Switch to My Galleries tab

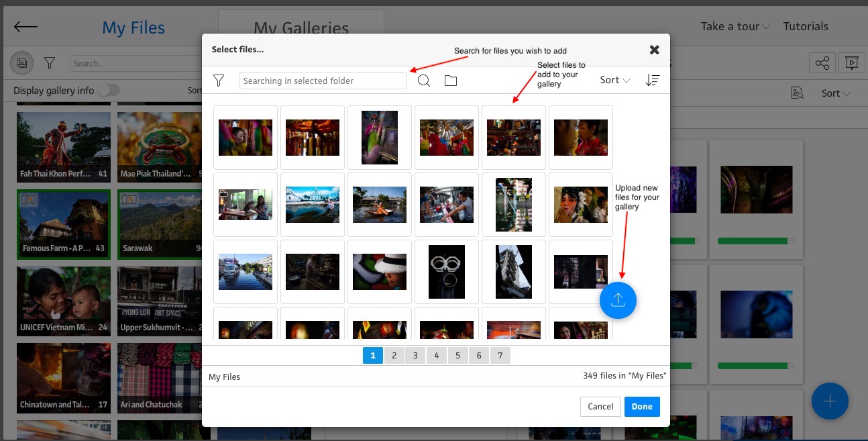click(x=301, y=29)
